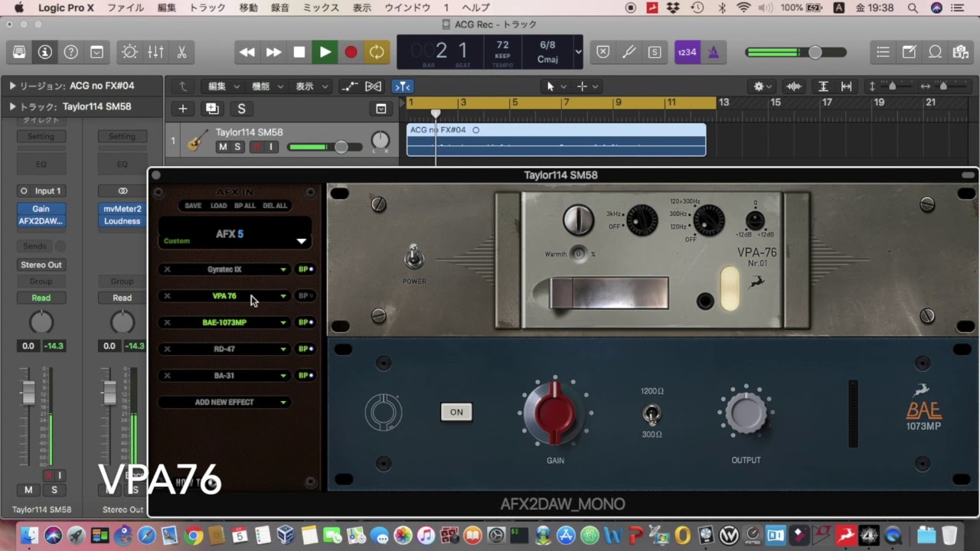Open the Mixer faders icon
Screen dimensions: 980x551
click(155, 52)
